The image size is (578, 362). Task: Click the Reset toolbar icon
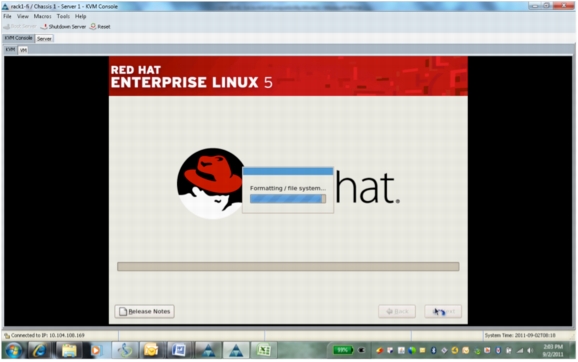coord(93,26)
